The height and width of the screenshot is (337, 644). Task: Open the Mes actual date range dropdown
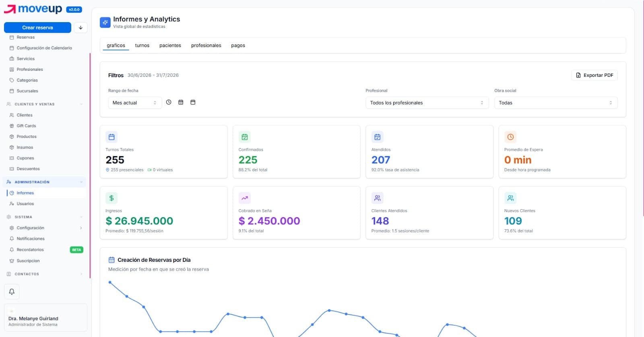point(135,103)
